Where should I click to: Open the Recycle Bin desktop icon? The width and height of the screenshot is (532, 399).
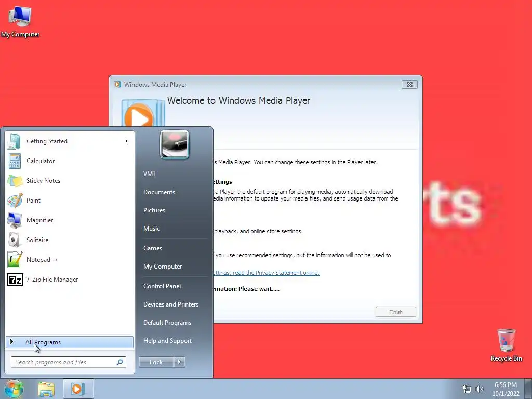(x=506, y=345)
